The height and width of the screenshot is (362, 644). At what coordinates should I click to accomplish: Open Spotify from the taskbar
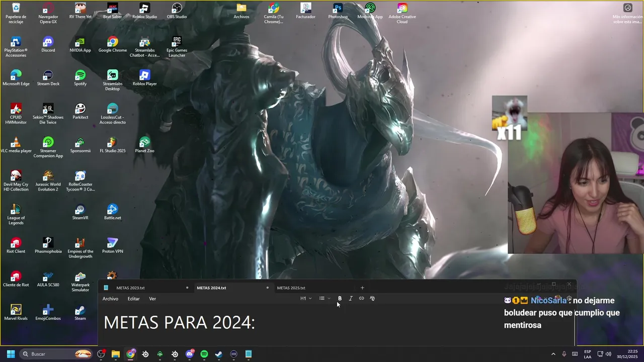tap(204, 354)
